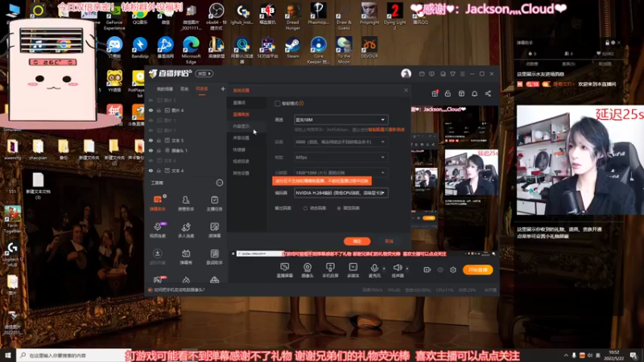Toggle visibility of the 图片 1 layer

[151, 120]
